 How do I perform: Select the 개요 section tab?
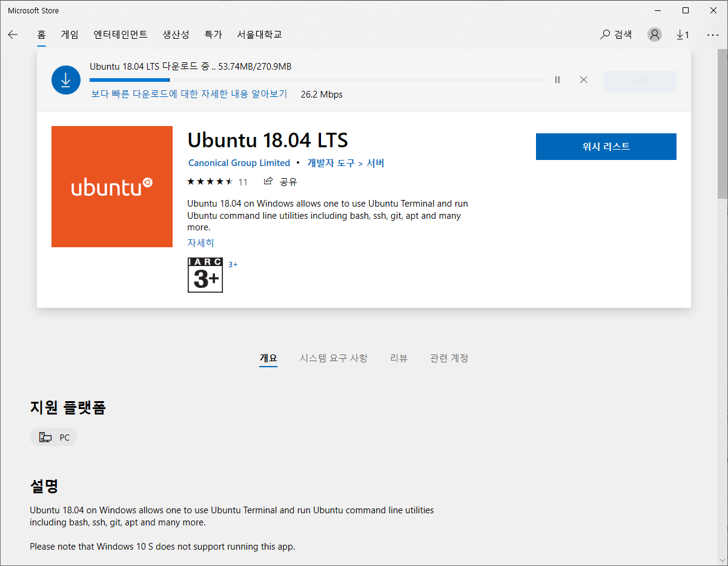pyautogui.click(x=268, y=358)
